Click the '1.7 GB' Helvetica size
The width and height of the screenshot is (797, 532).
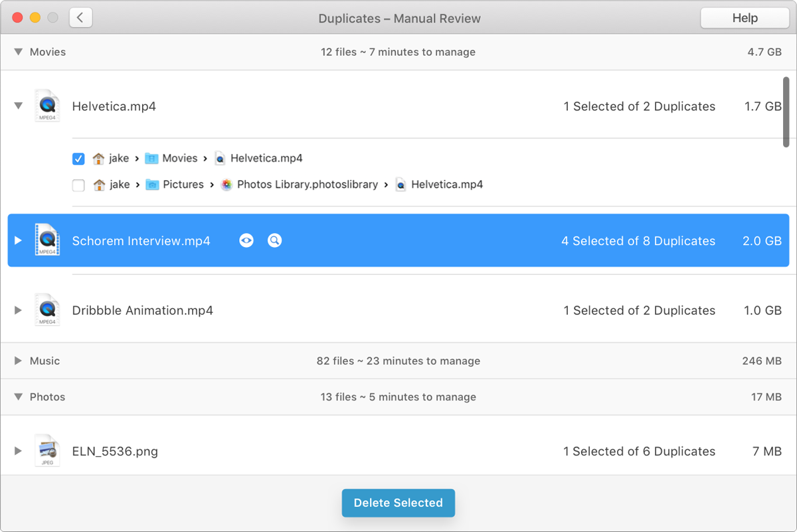click(763, 106)
